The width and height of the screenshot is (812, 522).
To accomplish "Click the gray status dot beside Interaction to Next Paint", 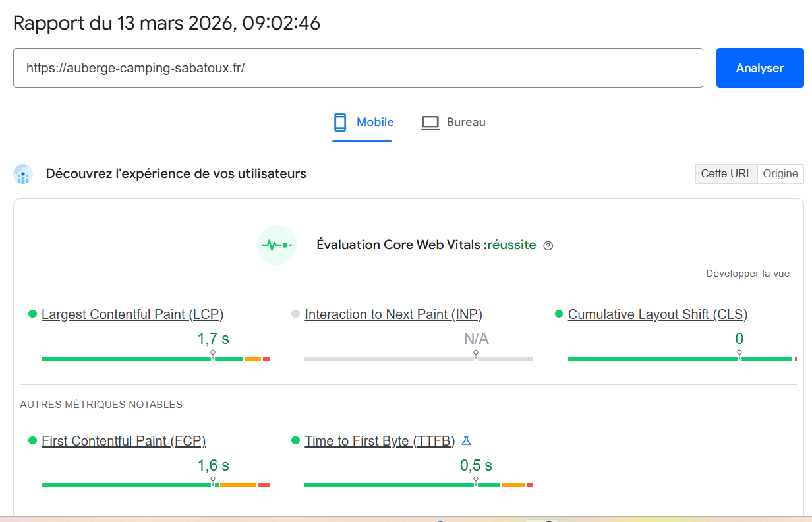I will (x=294, y=314).
